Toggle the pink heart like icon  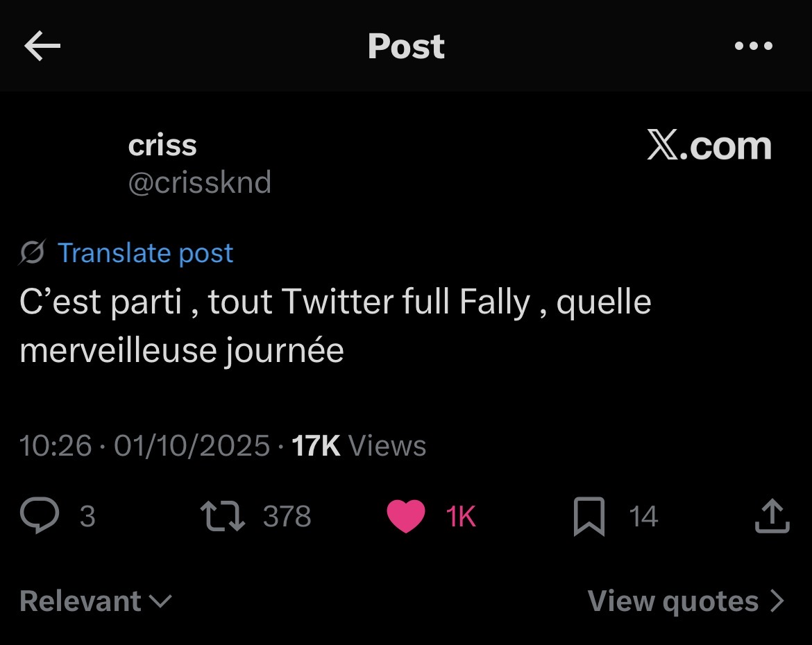(405, 517)
